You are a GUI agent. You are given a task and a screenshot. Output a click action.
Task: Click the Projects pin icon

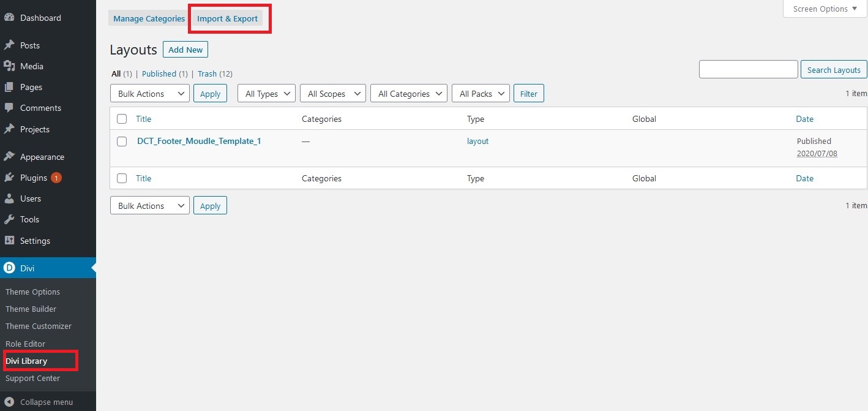click(x=9, y=129)
